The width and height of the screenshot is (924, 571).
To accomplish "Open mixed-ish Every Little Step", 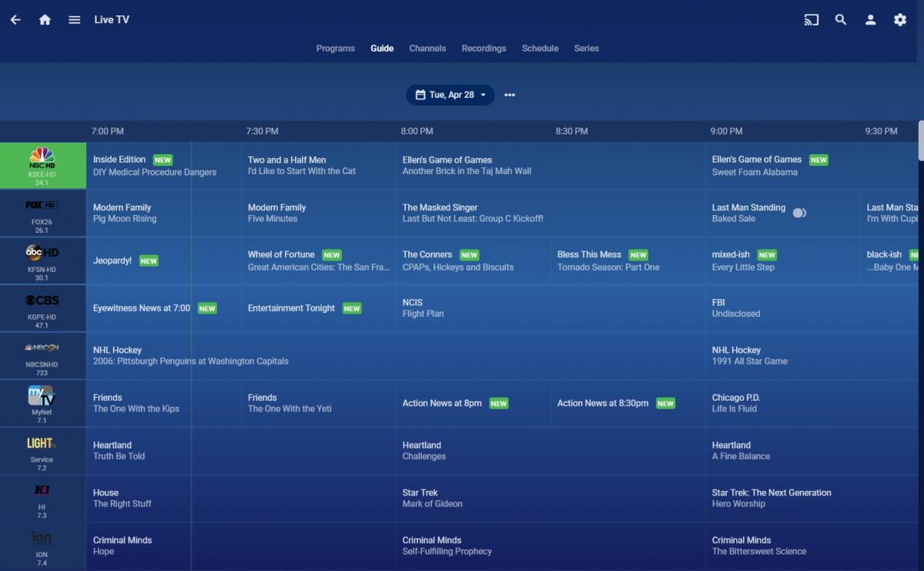I will (x=783, y=260).
